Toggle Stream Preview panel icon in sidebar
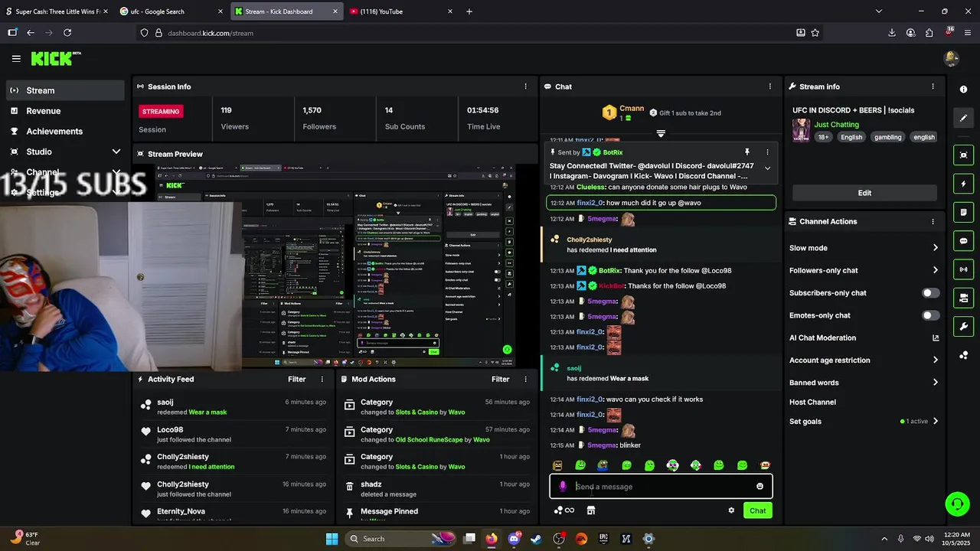The width and height of the screenshot is (980, 551). pyautogui.click(x=963, y=155)
